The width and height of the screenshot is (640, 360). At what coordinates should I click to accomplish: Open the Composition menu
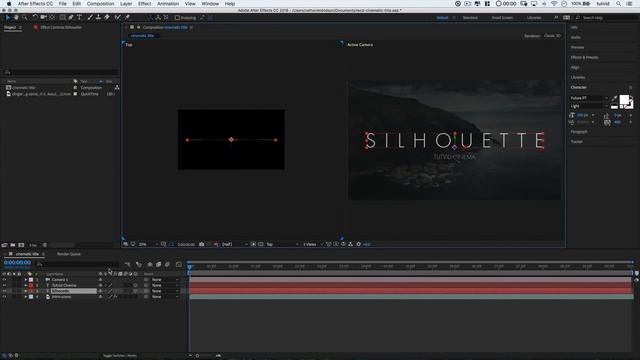[100, 4]
